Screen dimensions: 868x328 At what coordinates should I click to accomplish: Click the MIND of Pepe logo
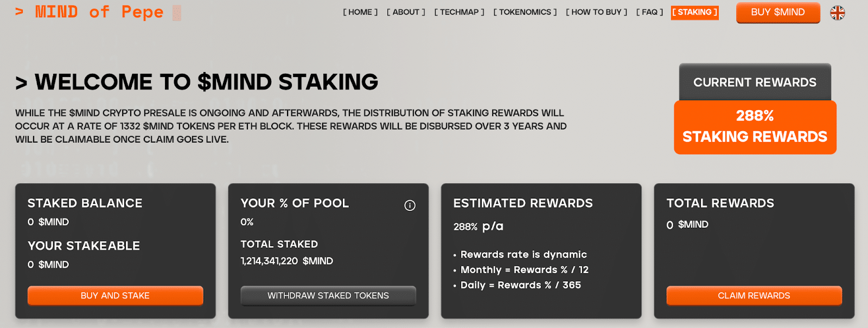98,12
